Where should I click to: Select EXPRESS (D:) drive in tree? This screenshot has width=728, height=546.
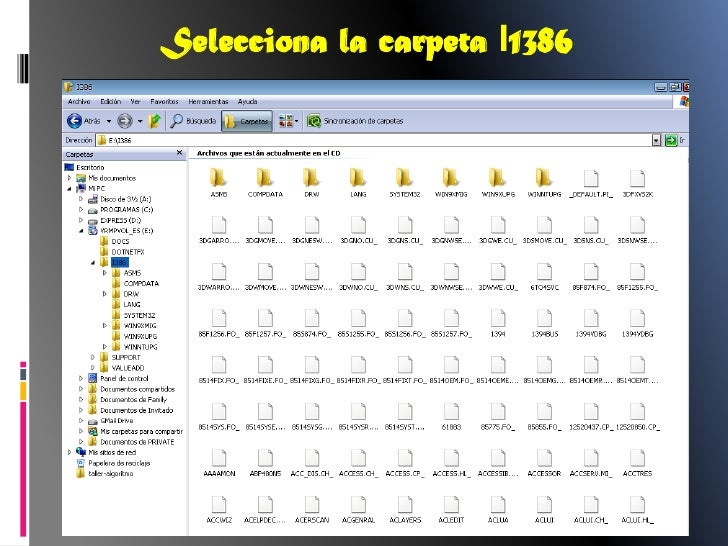point(120,220)
